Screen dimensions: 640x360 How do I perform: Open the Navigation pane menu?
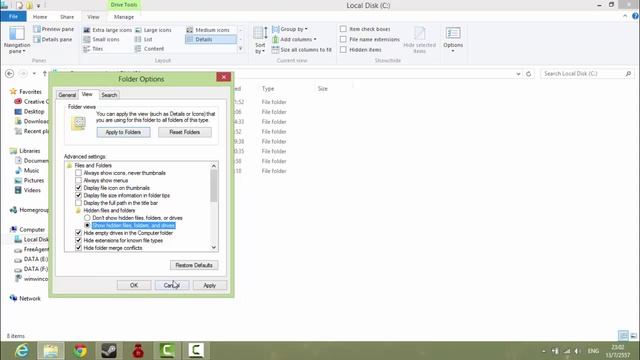[17, 40]
